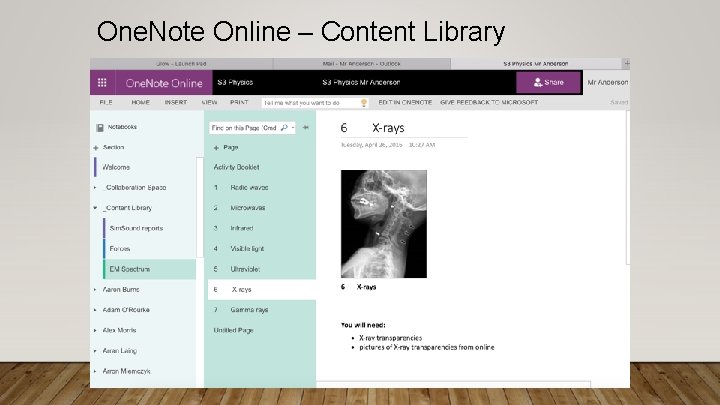This screenshot has width=720, height=405.
Task: Open the app launcher waffle icon
Action: 102,83
